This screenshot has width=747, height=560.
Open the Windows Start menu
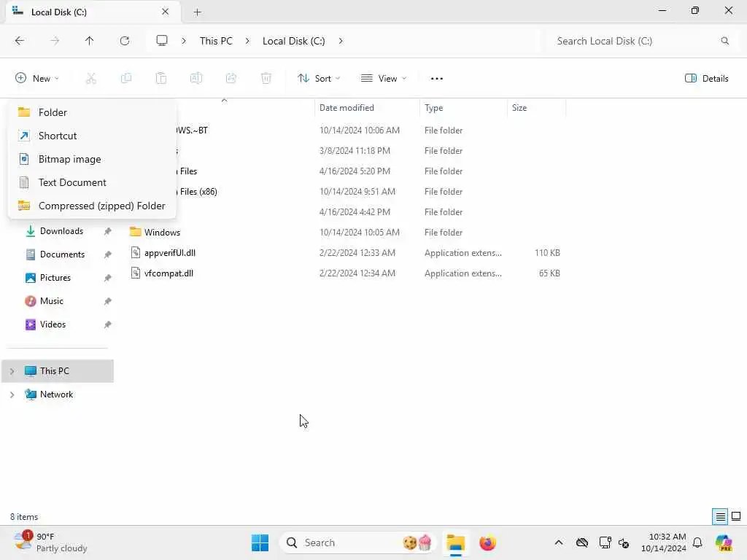(260, 542)
